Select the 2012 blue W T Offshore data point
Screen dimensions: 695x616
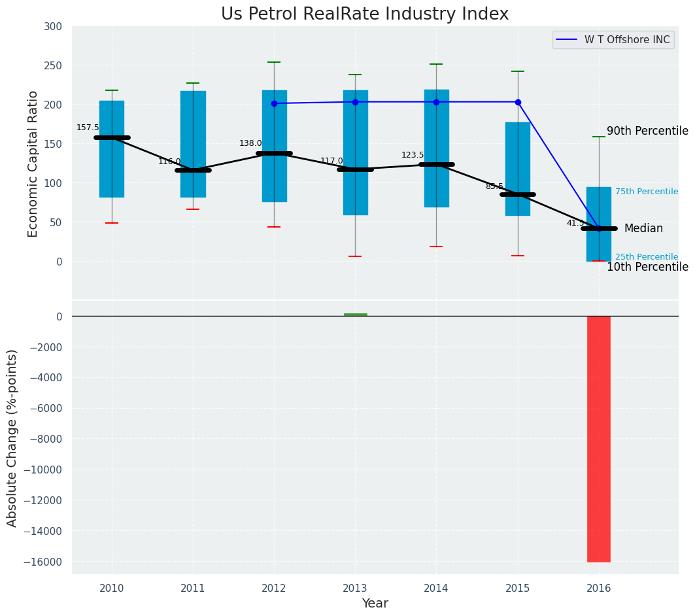[x=274, y=103]
